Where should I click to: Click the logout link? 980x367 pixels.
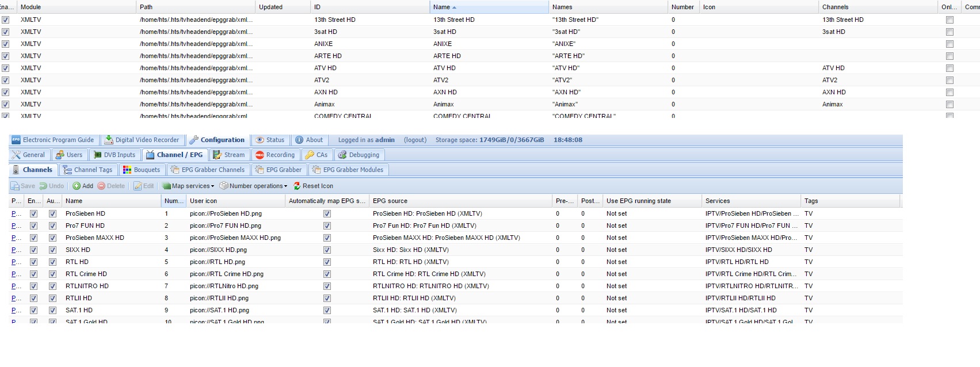pyautogui.click(x=415, y=140)
